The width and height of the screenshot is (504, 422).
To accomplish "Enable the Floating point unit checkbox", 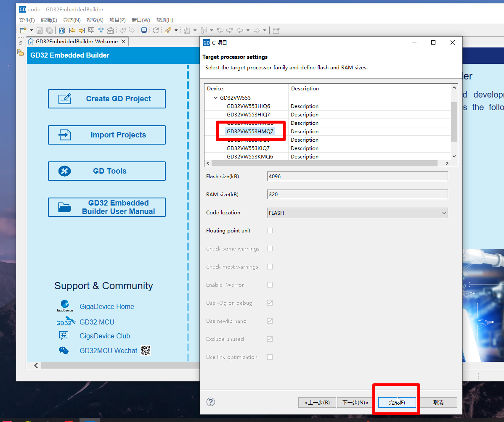I will tap(270, 231).
